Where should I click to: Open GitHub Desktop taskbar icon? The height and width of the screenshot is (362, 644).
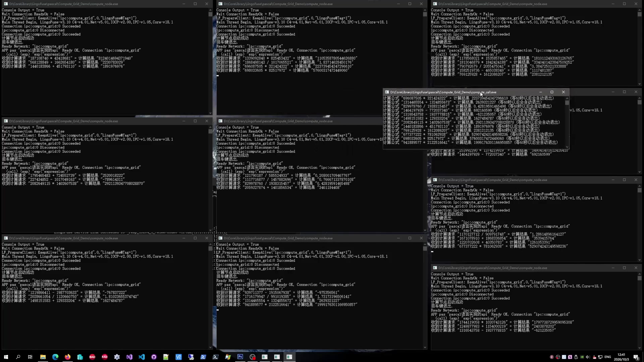(x=154, y=357)
